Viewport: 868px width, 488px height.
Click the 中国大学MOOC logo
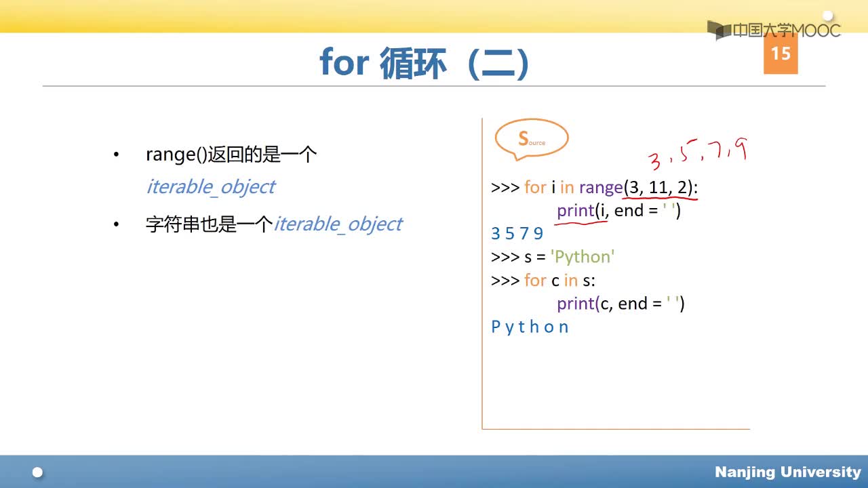coord(774,30)
